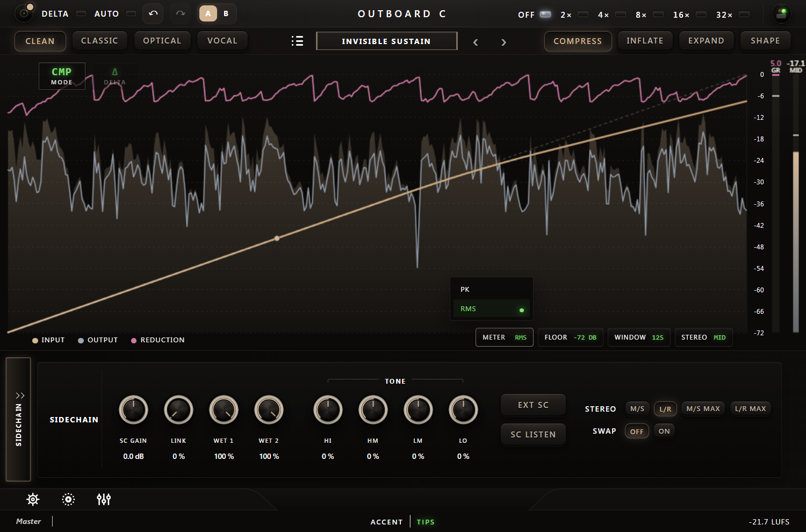806x532 pixels.
Task: Select the CLEAN style tab
Action: 40,41
